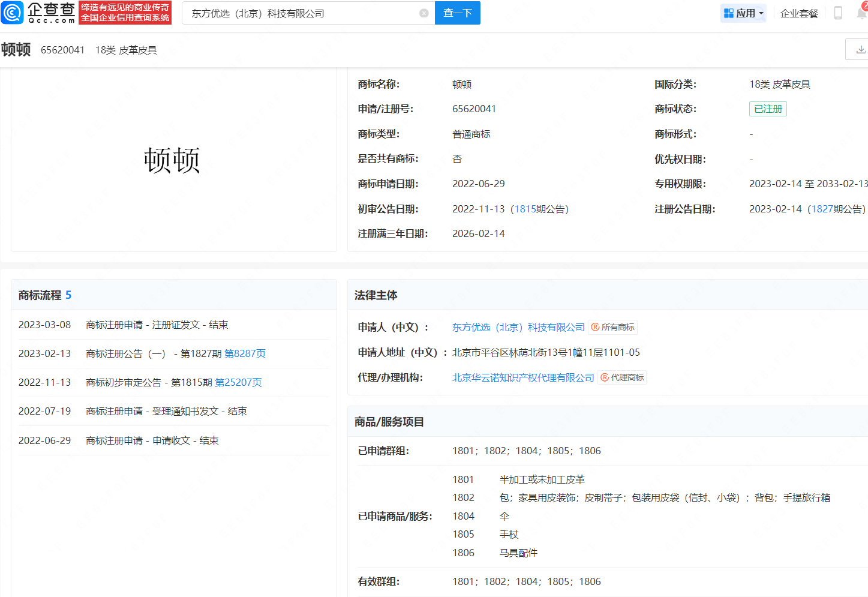Click the 查一下 search button
868x597 pixels.
458,13
